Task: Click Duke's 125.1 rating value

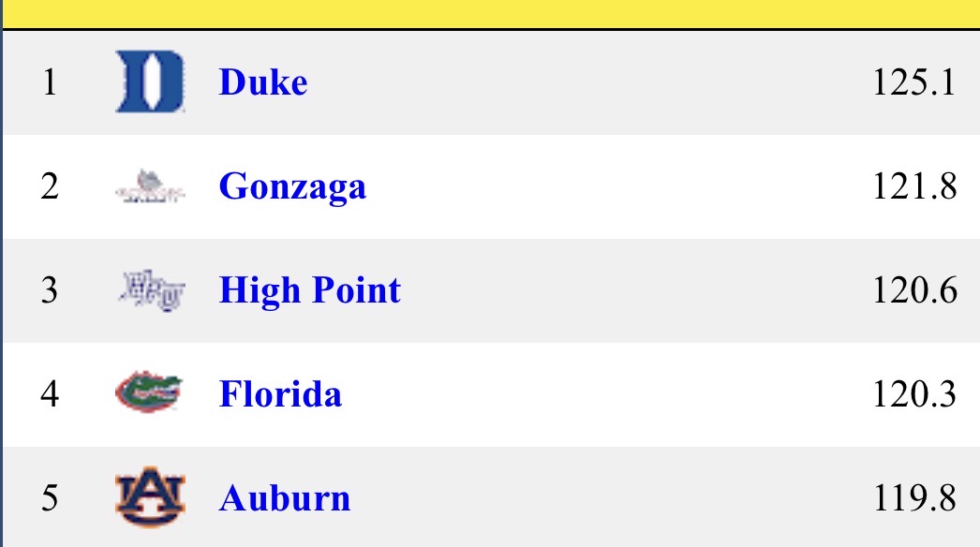Action: (913, 83)
